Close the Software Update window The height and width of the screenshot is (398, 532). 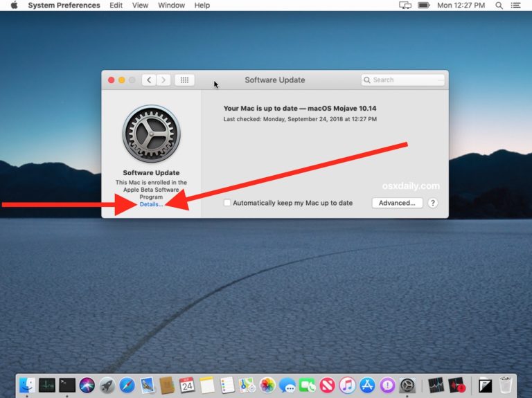pyautogui.click(x=112, y=80)
